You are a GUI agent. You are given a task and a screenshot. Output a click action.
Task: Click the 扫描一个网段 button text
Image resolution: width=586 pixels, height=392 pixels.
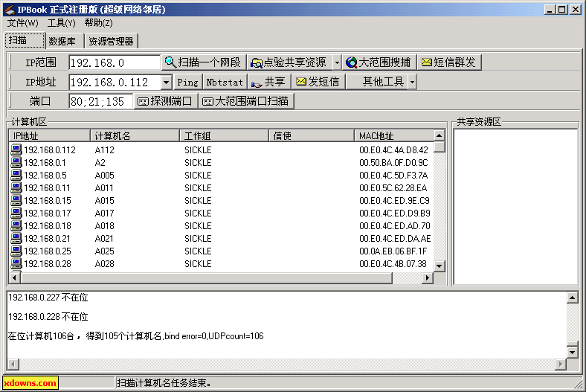(209, 62)
